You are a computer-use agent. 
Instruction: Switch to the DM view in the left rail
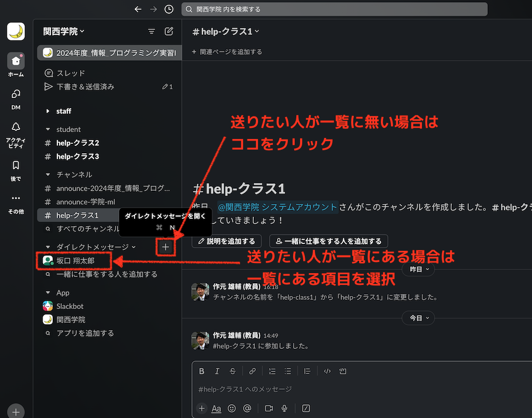coord(15,100)
